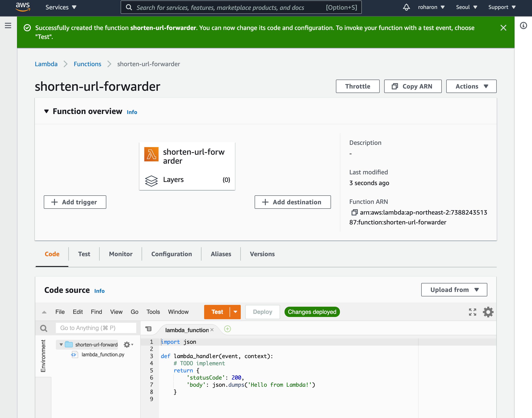The height and width of the screenshot is (418, 532).
Task: Switch to the Configuration tab
Action: pyautogui.click(x=171, y=254)
